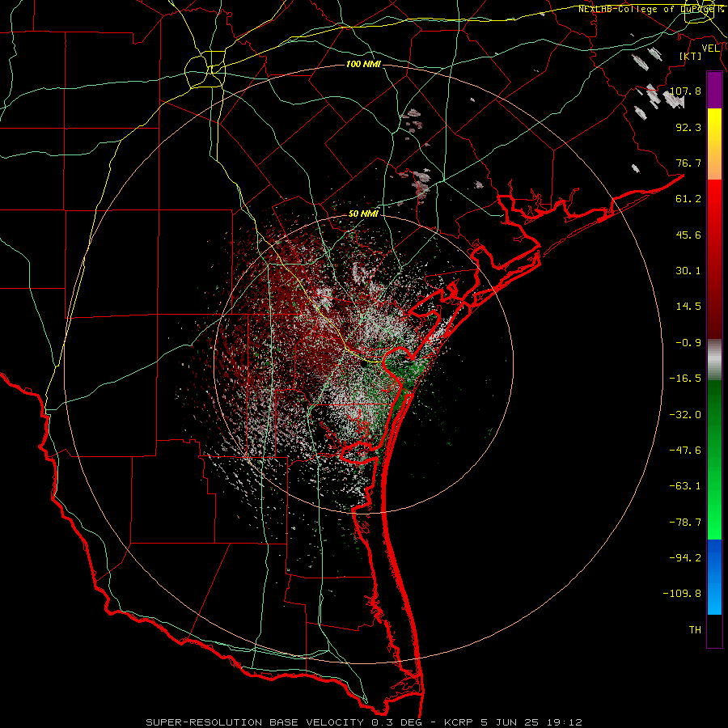
Task: Click the 100 NMI range ring label
Action: pos(363,64)
